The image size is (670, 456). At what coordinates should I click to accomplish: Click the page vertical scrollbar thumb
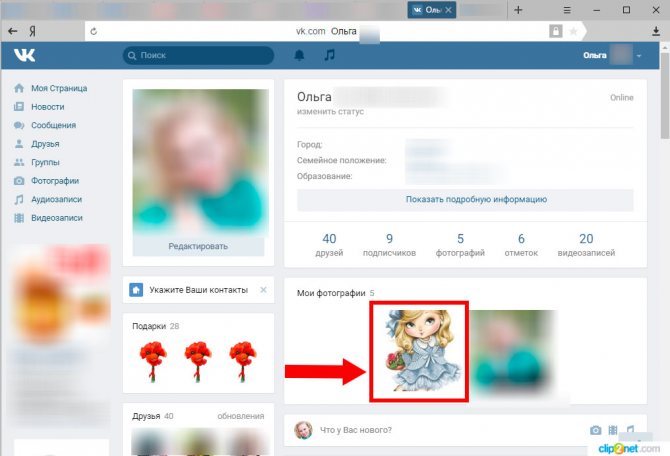click(x=664, y=94)
